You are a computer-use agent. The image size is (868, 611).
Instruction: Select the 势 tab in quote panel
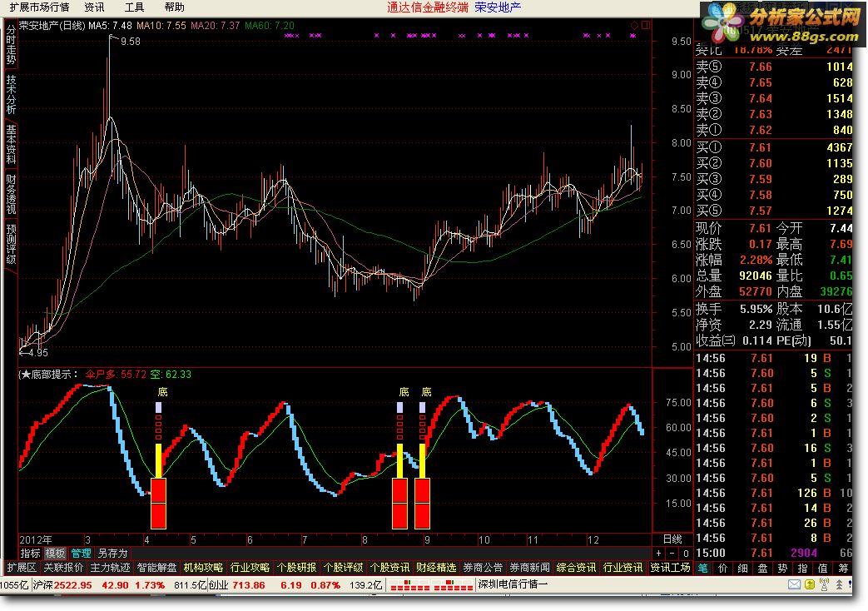pyautogui.click(x=782, y=568)
